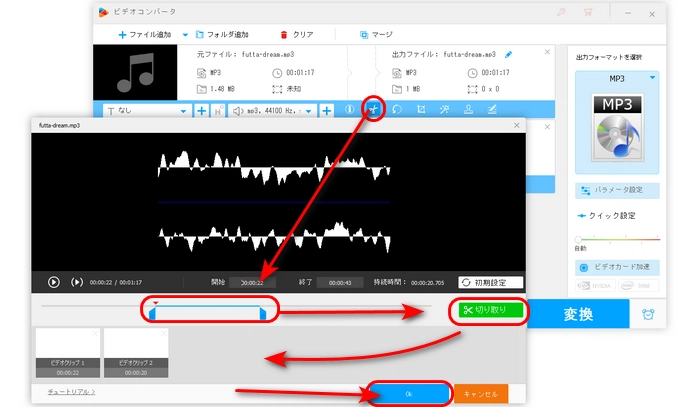The image size is (700, 407).
Task: Click the orange キャンセル button
Action: pyautogui.click(x=481, y=394)
